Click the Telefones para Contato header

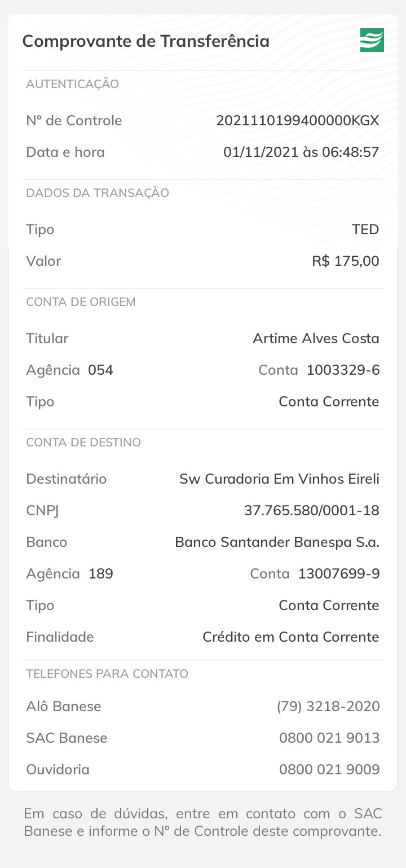(107, 674)
